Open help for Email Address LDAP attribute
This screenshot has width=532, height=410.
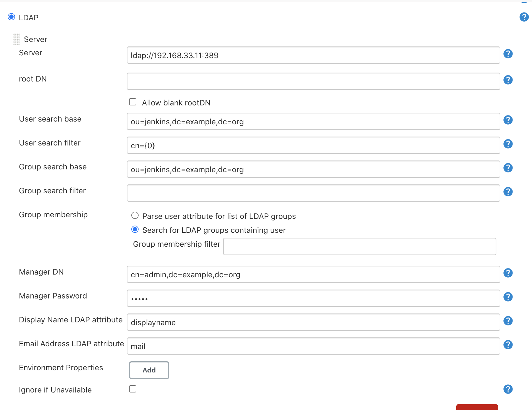[x=508, y=345]
